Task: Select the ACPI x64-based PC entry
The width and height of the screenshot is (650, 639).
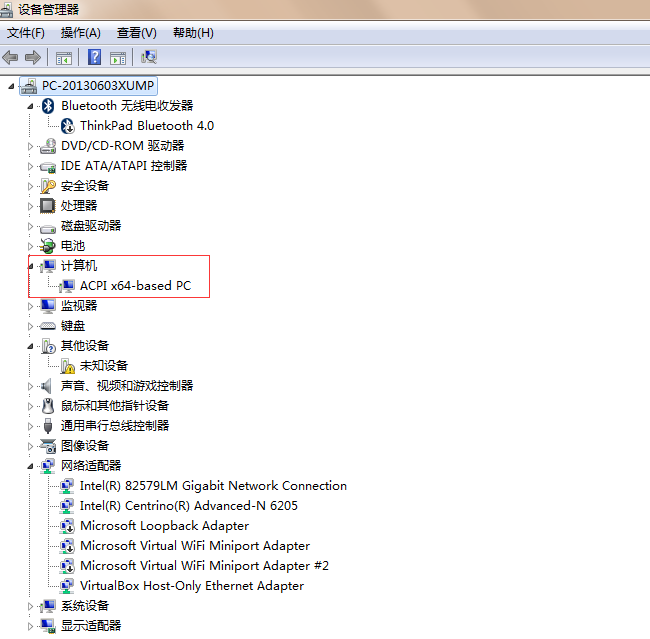Action: (135, 286)
